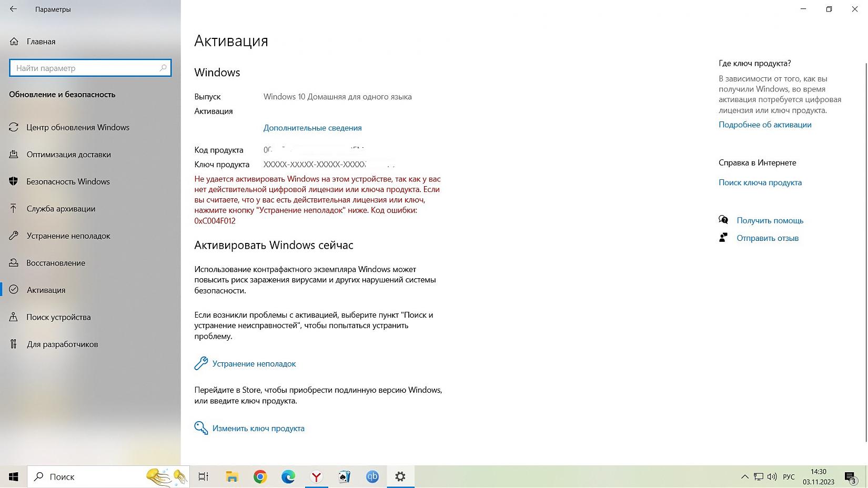The width and height of the screenshot is (868, 488).
Task: Click Поиск ключа продукта link
Action: 760,182
